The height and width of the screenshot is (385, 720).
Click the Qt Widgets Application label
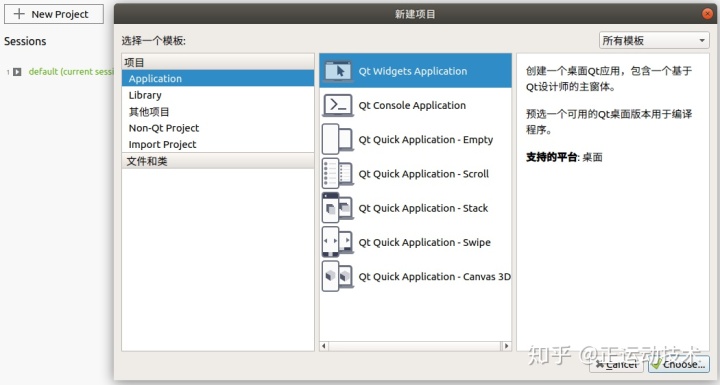point(413,71)
